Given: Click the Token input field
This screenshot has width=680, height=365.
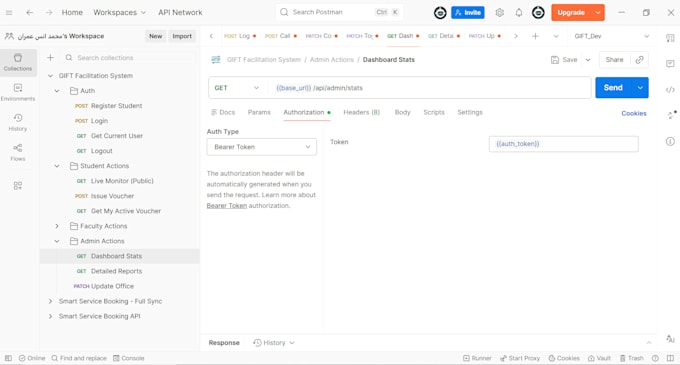Looking at the screenshot, I should click(x=563, y=144).
